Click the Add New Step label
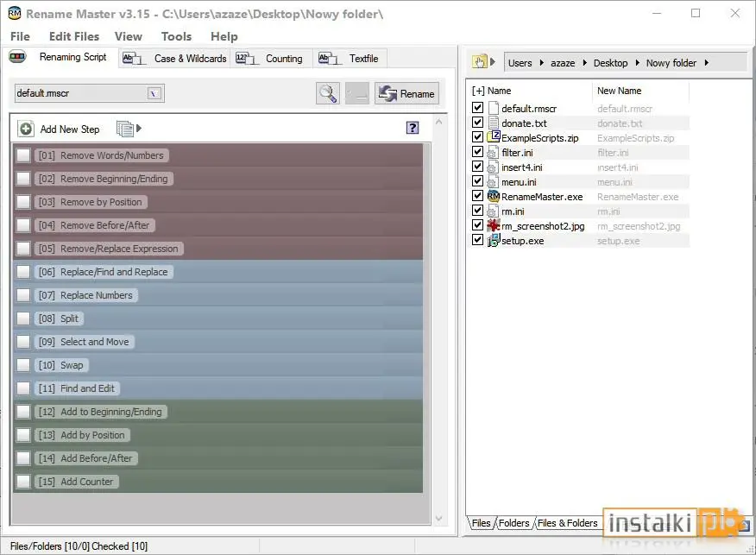 tap(70, 129)
